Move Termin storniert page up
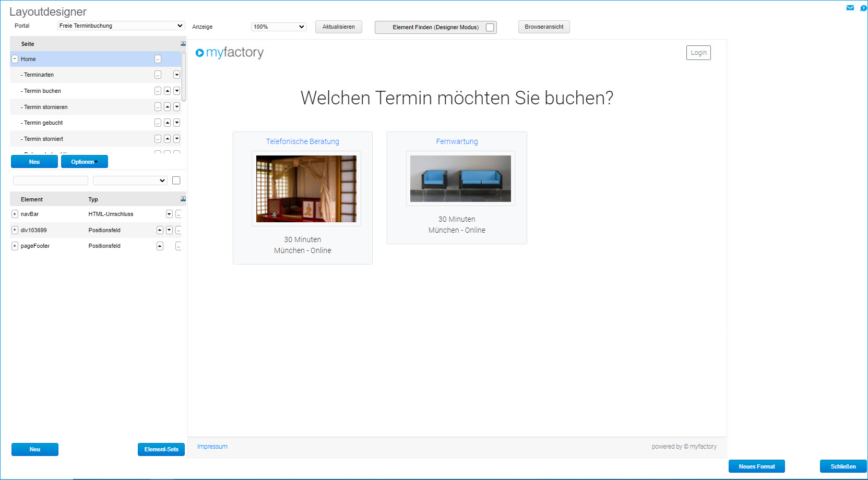 (x=167, y=139)
